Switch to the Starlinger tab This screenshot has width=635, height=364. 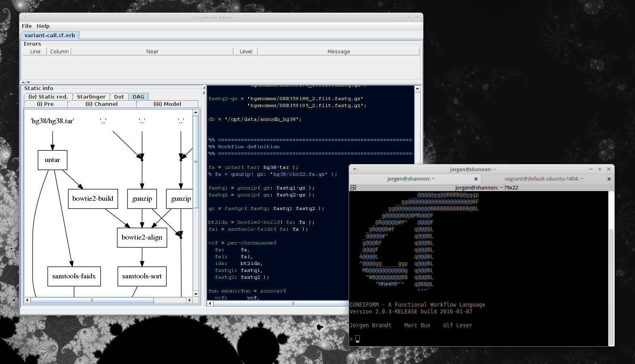(x=91, y=97)
